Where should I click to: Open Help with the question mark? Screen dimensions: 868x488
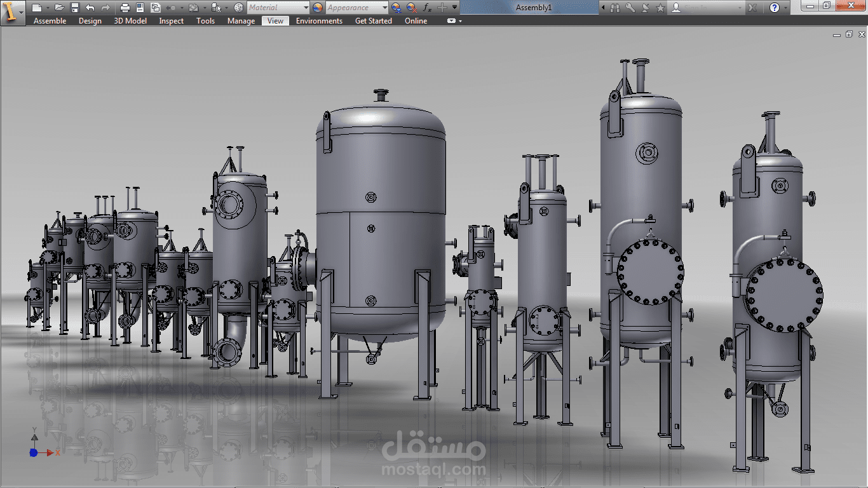click(774, 8)
